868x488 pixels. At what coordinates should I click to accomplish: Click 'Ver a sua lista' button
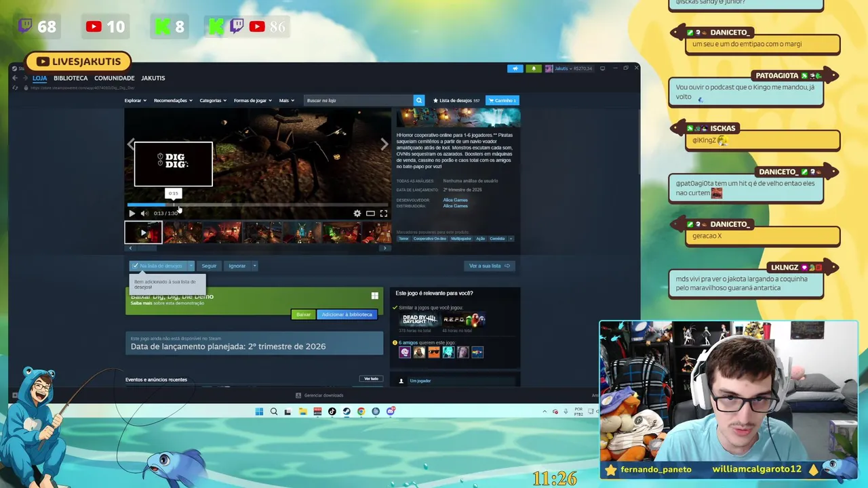coord(489,266)
